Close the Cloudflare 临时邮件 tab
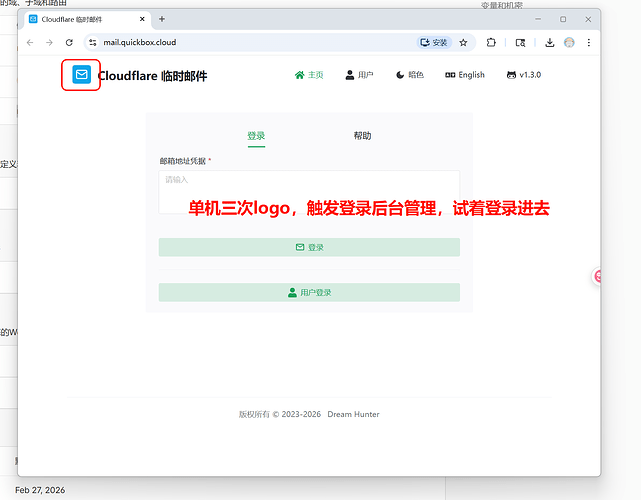The image size is (641, 500). 142,19
